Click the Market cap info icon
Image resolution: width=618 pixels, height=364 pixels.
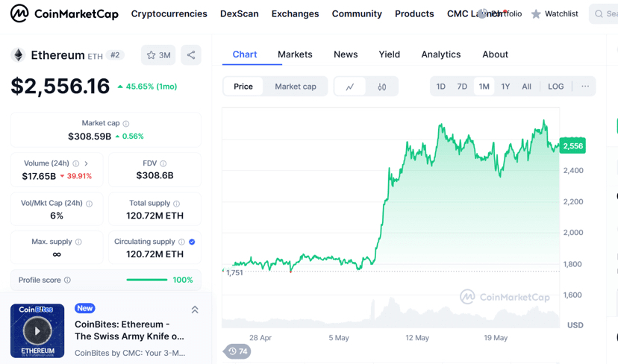126,124
